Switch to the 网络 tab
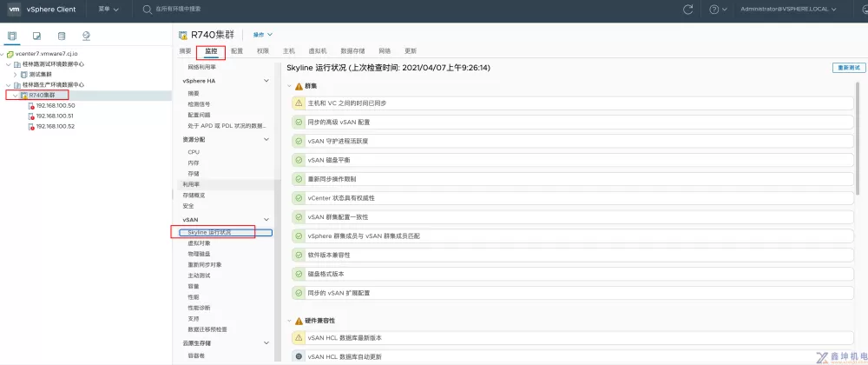The width and height of the screenshot is (868, 365). (385, 51)
